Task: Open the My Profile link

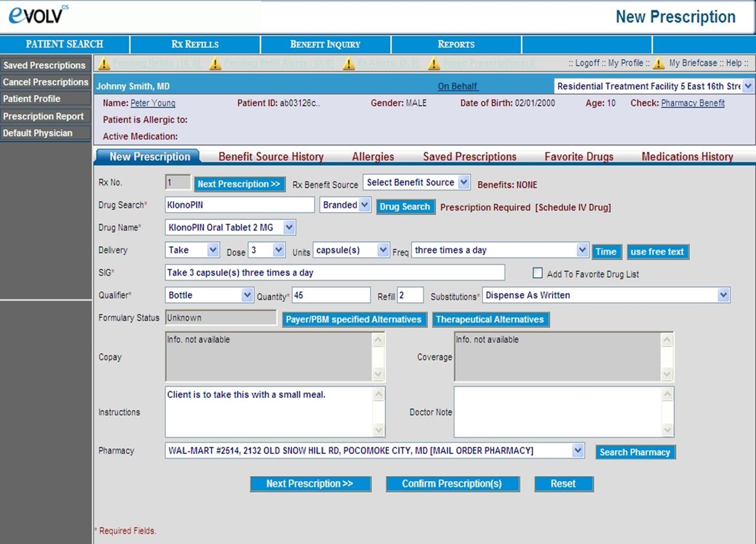Action: coord(626,63)
